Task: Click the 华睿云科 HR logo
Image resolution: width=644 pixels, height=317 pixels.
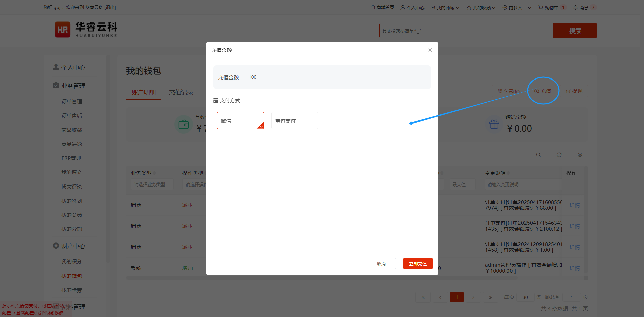Action: point(63,30)
